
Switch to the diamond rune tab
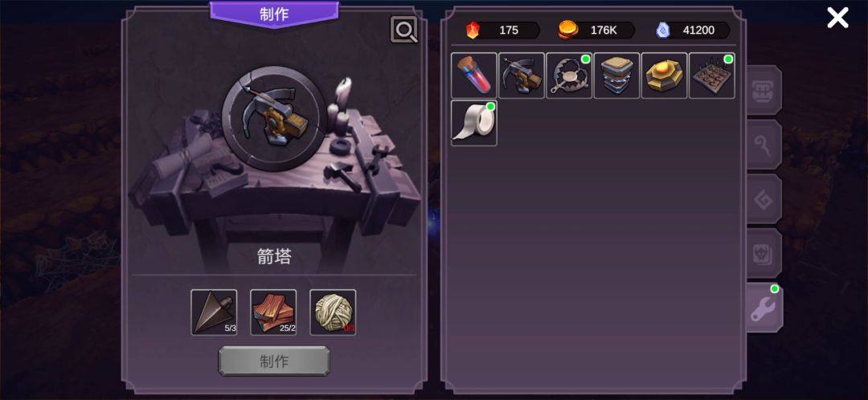tap(764, 199)
